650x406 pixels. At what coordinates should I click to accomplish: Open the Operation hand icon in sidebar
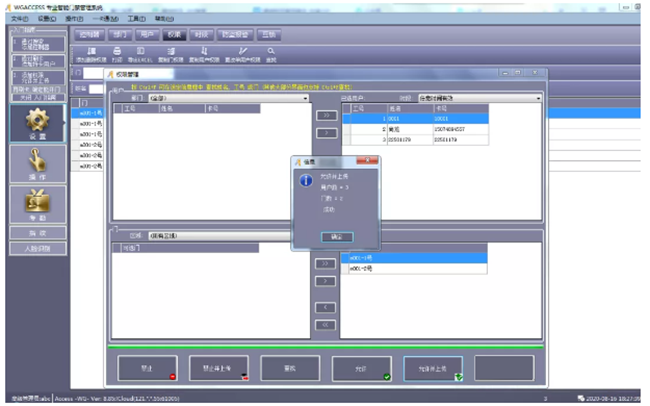(34, 162)
